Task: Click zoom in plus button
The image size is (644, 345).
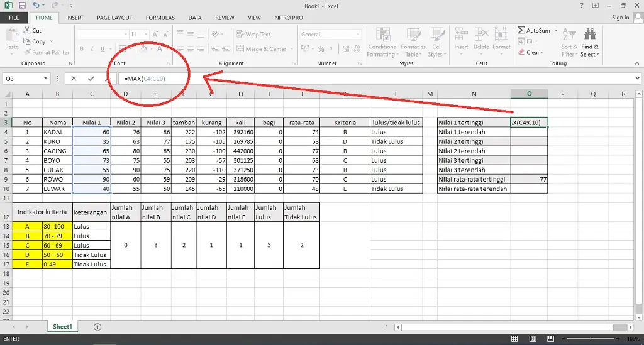Action: pos(618,339)
